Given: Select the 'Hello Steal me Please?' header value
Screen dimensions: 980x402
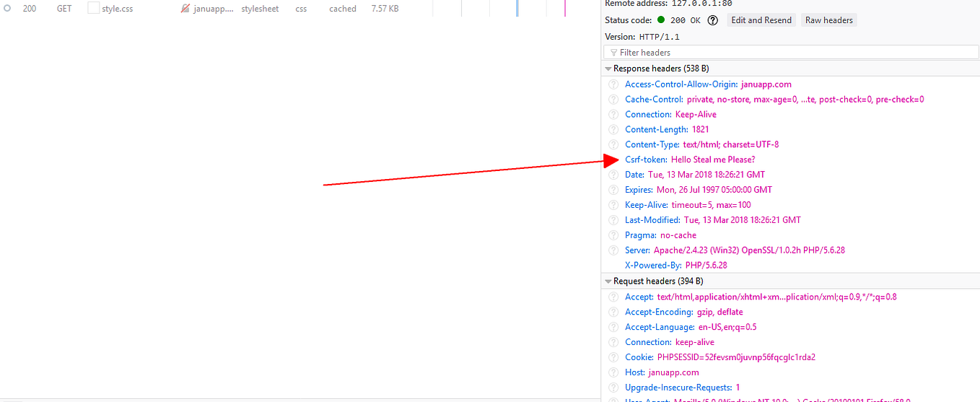Looking at the screenshot, I should (x=713, y=160).
